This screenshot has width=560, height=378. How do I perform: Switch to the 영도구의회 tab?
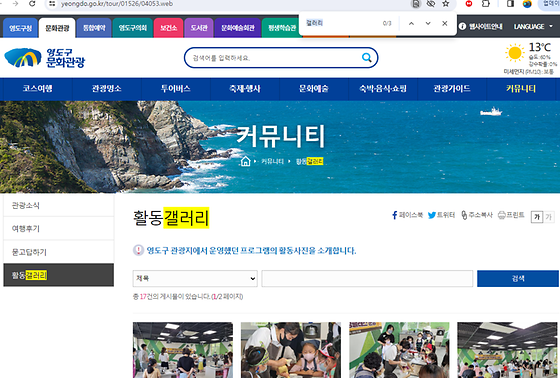[132, 28]
